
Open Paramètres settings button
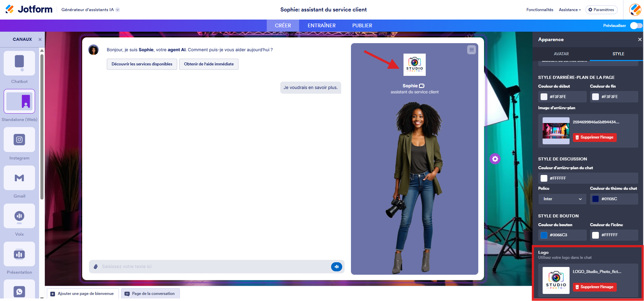(601, 10)
